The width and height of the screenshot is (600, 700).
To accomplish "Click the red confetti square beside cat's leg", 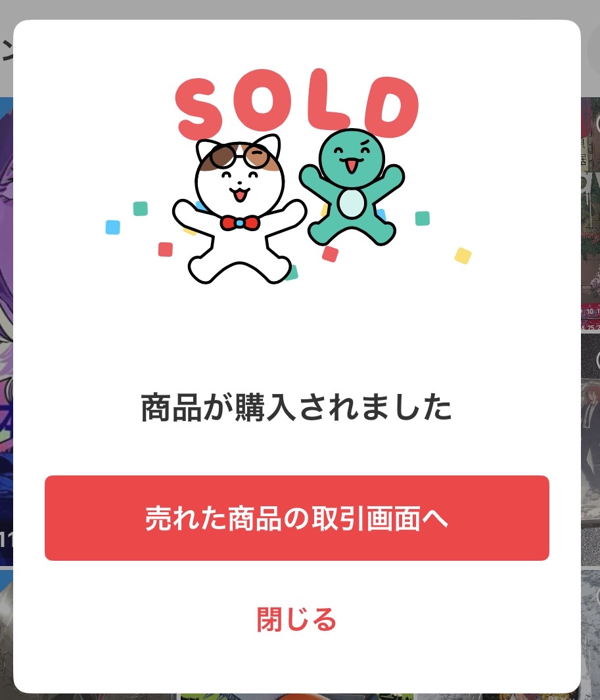I will coord(166,249).
